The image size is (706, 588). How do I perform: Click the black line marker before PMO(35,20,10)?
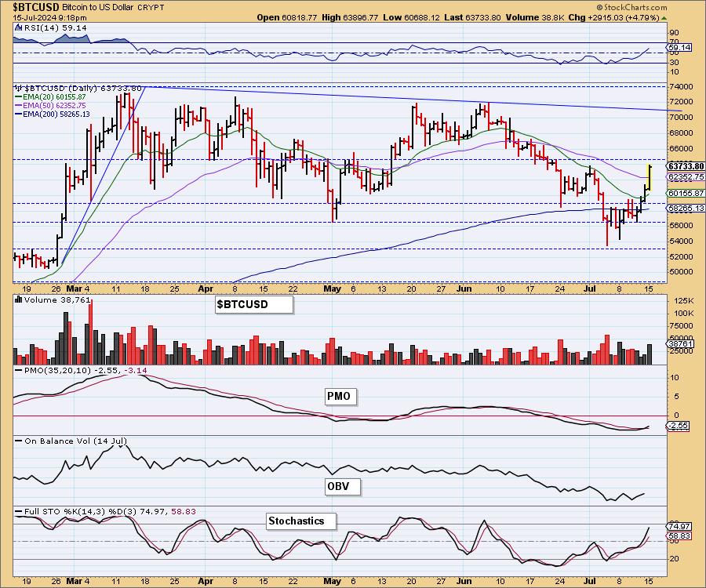(19, 370)
